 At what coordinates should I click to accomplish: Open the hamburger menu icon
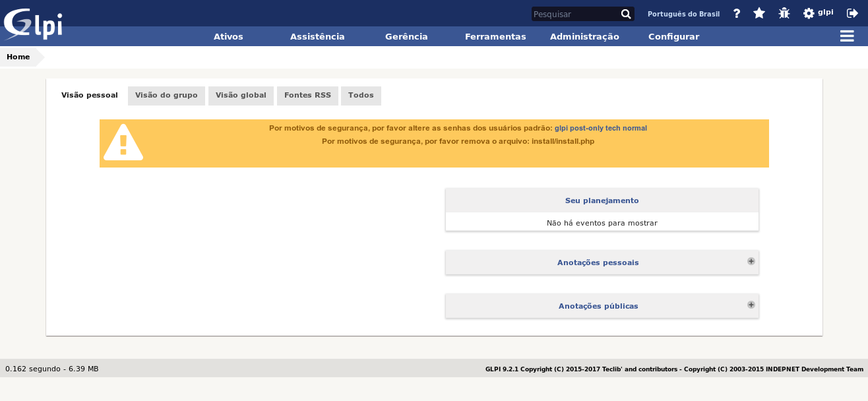click(x=847, y=36)
